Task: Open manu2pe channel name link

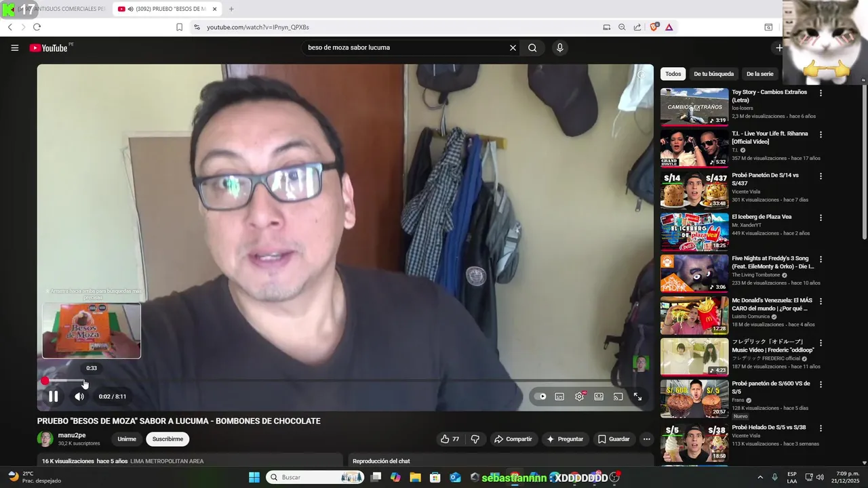Action: click(x=72, y=435)
